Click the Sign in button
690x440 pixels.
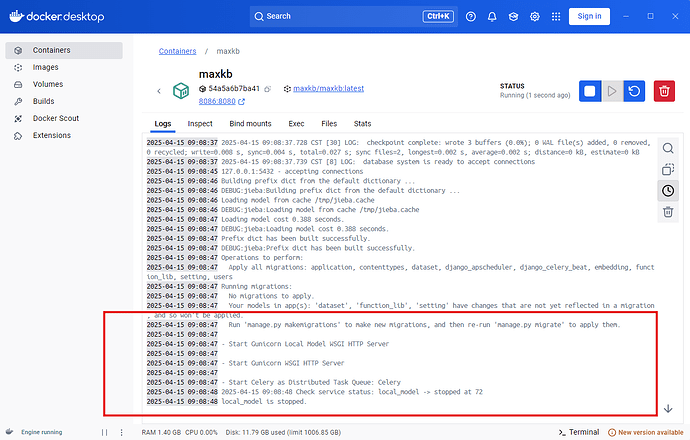589,16
